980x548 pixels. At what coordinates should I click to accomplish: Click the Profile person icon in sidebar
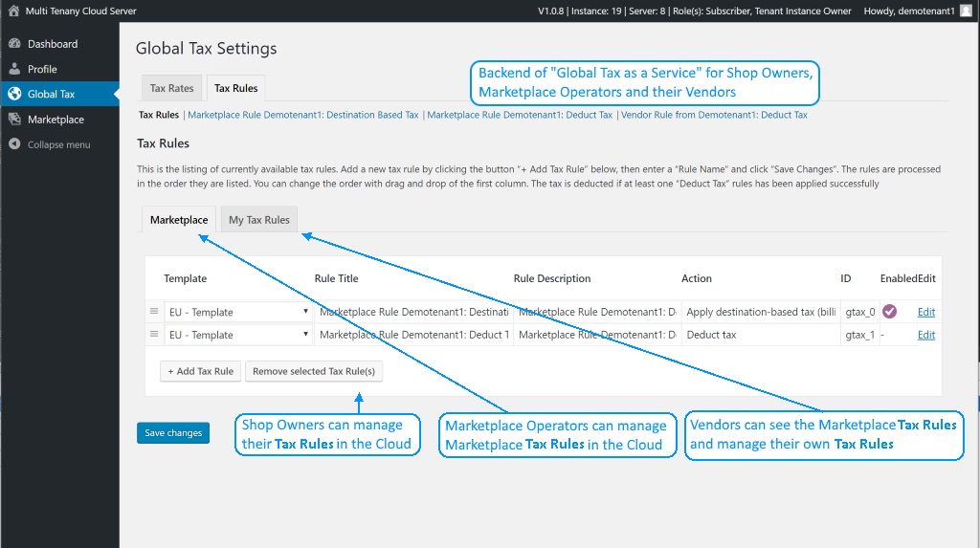[x=14, y=69]
